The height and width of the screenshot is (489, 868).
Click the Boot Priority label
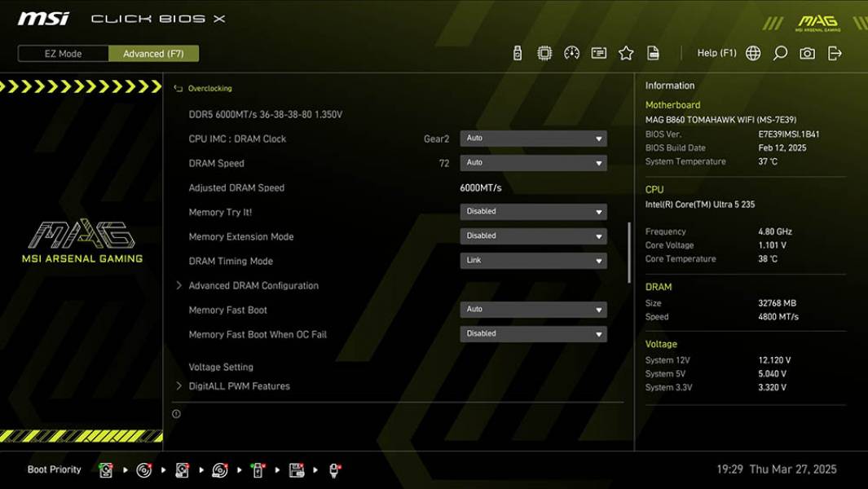point(55,469)
